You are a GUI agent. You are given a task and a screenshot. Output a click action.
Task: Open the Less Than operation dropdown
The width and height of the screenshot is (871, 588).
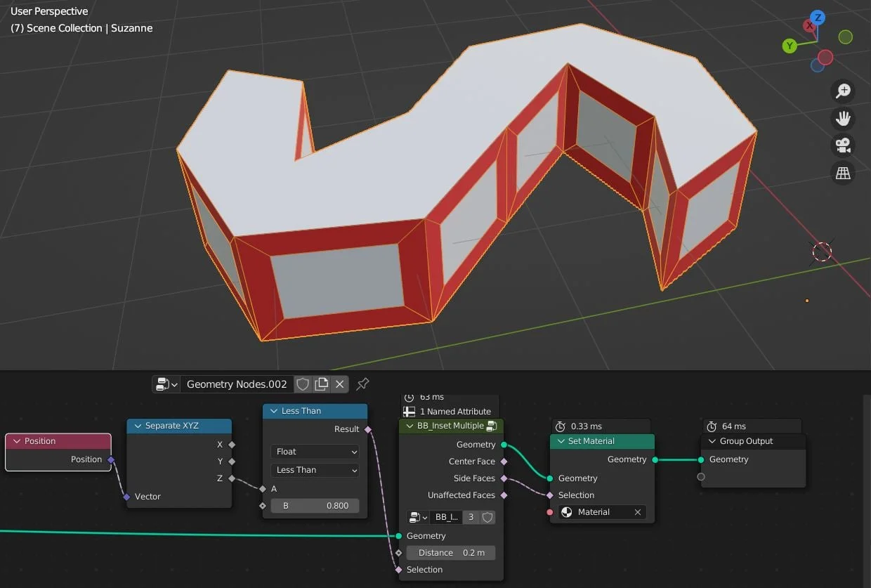(315, 470)
